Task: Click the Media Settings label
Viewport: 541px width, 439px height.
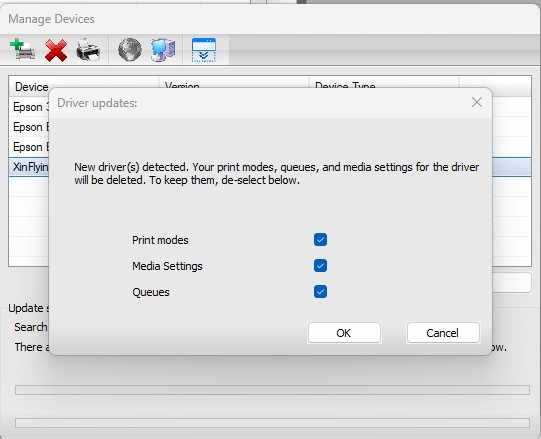Action: coord(167,266)
